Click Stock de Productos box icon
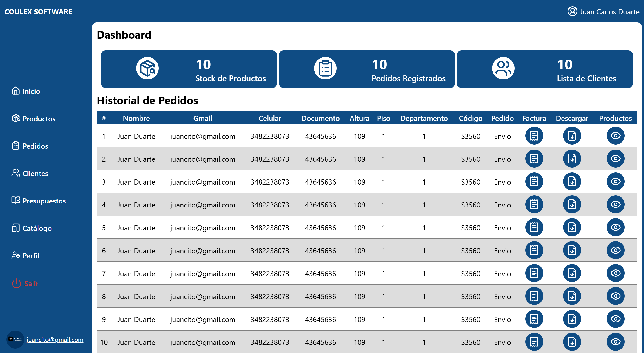 (x=147, y=68)
